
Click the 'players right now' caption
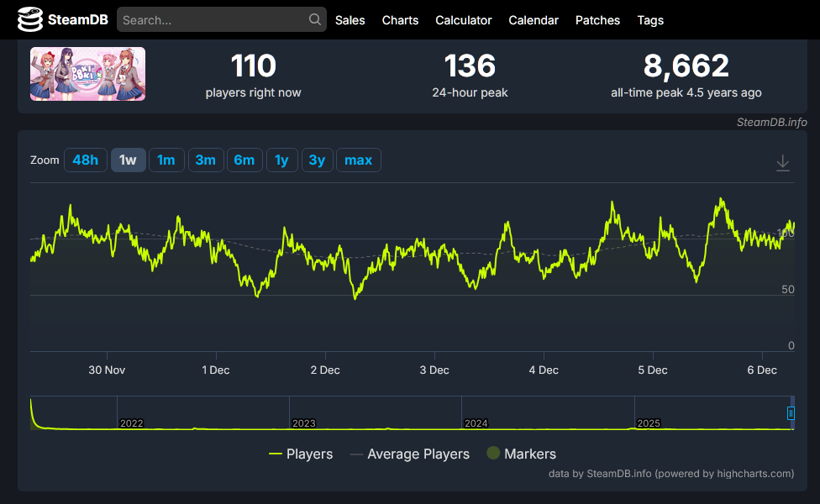tap(253, 92)
